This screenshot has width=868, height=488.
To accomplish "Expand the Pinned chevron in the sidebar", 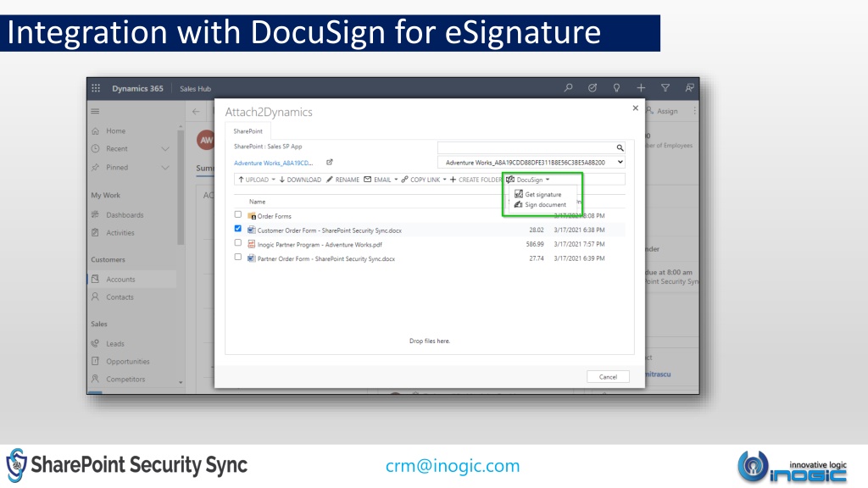I will (165, 168).
